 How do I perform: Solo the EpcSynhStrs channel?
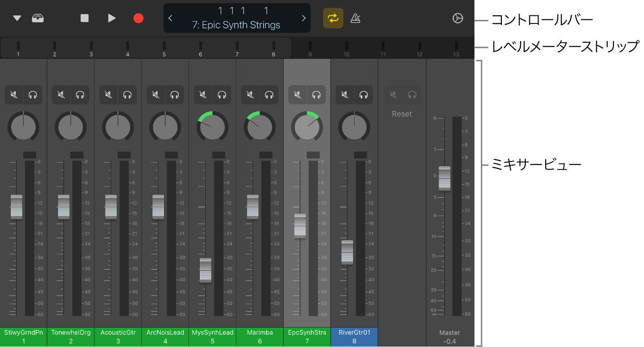tap(316, 95)
